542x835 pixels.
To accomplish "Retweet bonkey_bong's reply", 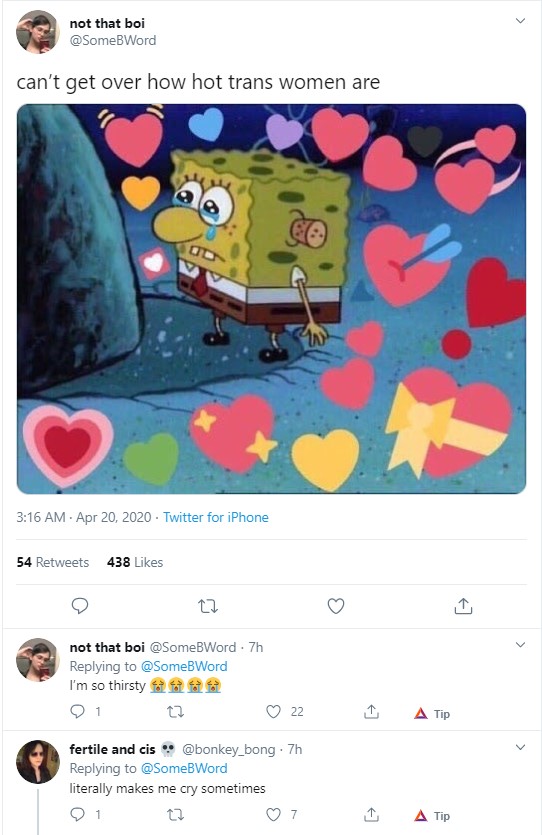I will point(176,815).
